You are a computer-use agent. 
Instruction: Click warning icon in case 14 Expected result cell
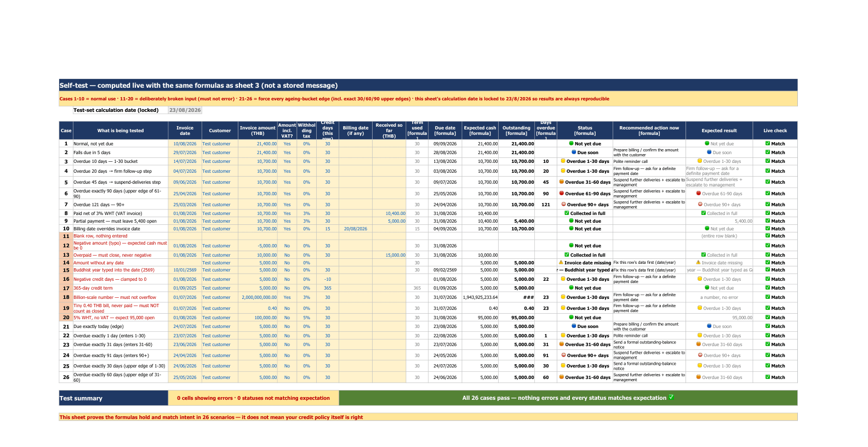click(698, 262)
